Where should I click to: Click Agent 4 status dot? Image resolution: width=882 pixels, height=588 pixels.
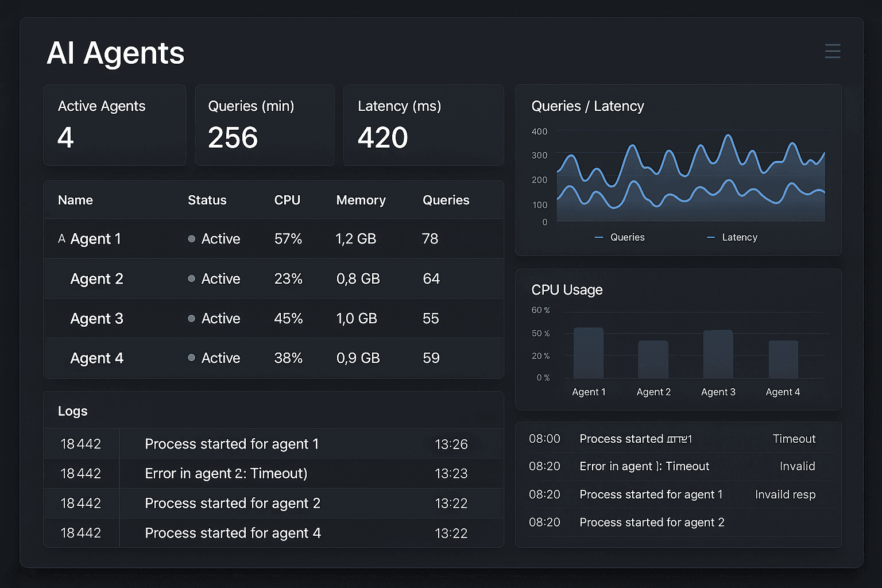191,358
